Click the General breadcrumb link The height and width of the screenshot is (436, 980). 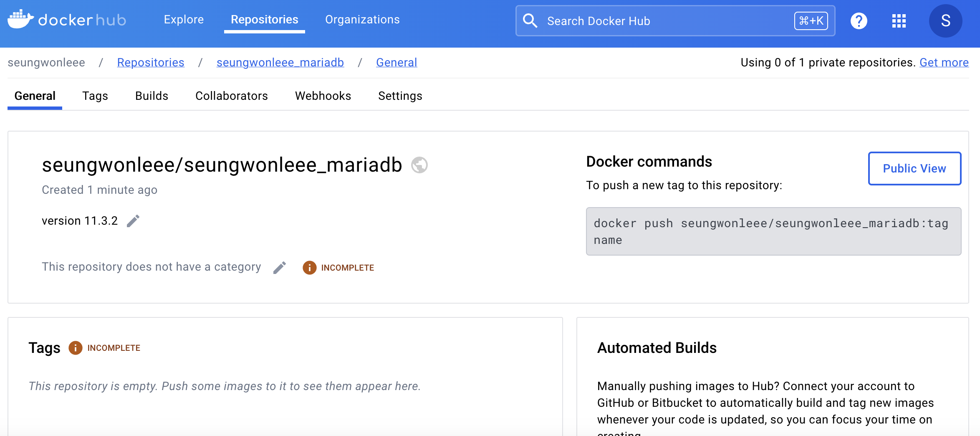pyautogui.click(x=397, y=62)
